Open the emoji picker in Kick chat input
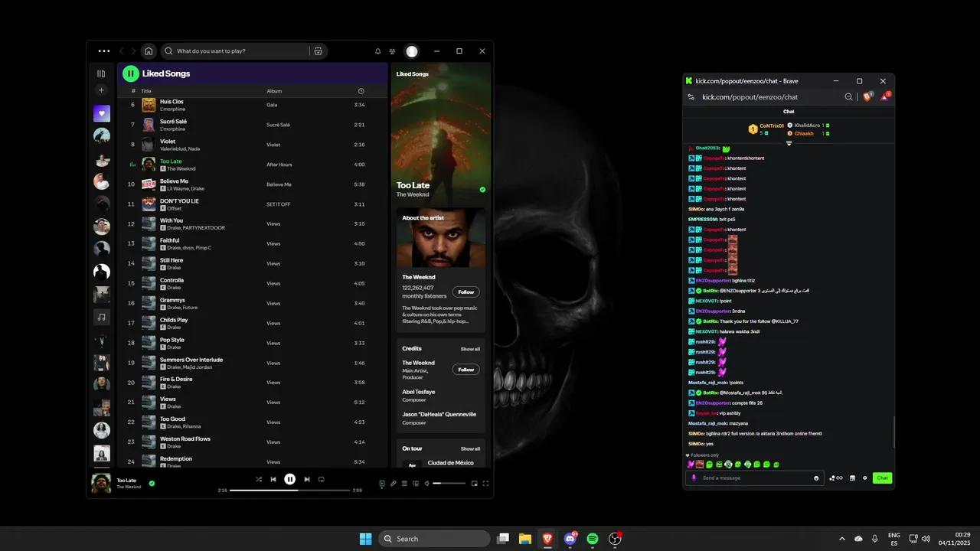The width and height of the screenshot is (980, 551). 816,478
